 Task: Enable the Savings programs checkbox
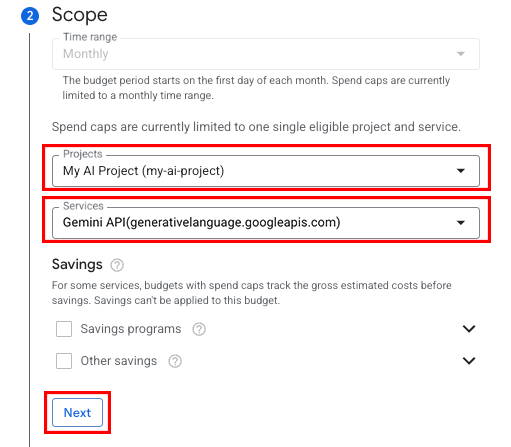click(64, 329)
